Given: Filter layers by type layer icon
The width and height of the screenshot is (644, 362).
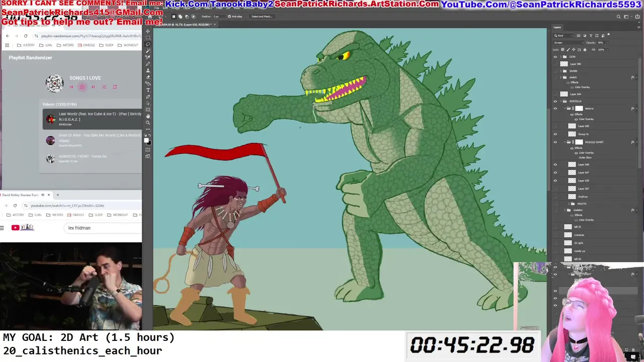Looking at the screenshot, I should click(591, 36).
